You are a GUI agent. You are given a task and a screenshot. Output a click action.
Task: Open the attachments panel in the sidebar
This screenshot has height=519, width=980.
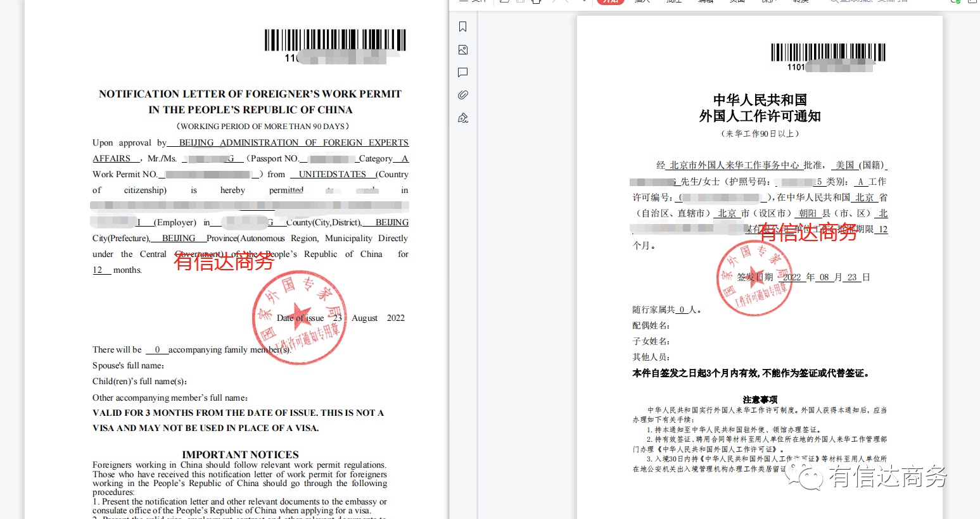(x=462, y=94)
